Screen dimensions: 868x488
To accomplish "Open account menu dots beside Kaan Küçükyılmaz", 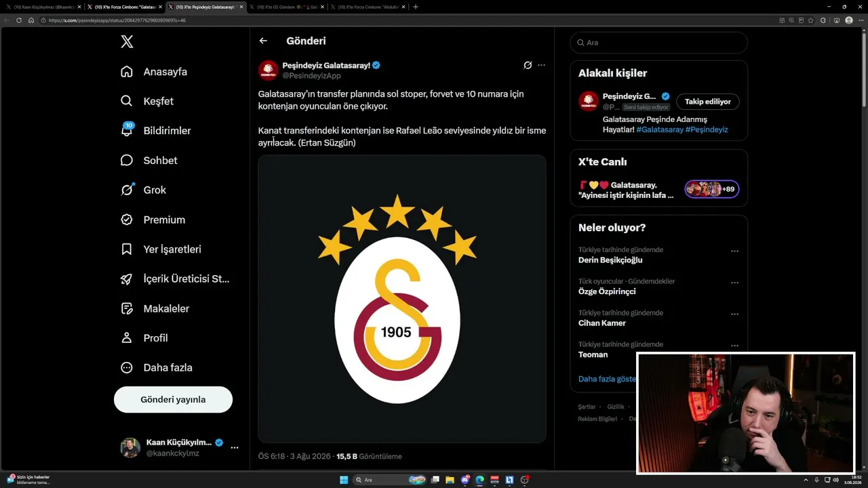I will (x=235, y=447).
